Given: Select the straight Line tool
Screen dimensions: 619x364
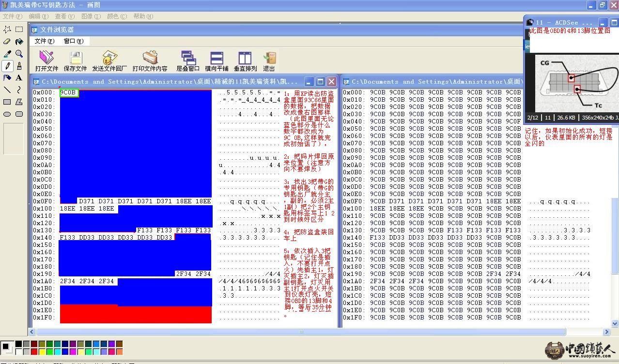Looking at the screenshot, I should (x=7, y=90).
